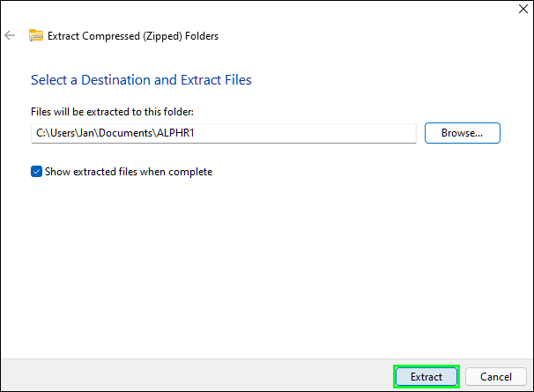Image resolution: width=534 pixels, height=392 pixels.
Task: Click the 'Extract Compressed (Zipped) Folders' title text
Action: (133, 36)
